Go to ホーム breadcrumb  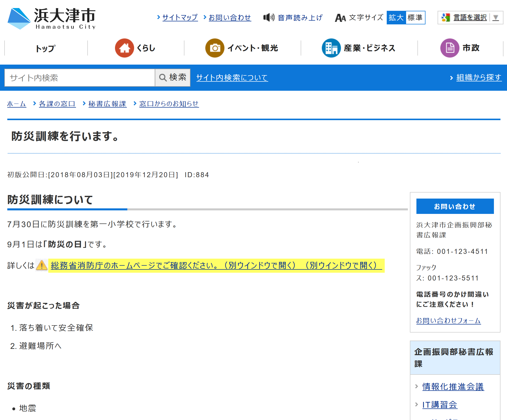[17, 104]
